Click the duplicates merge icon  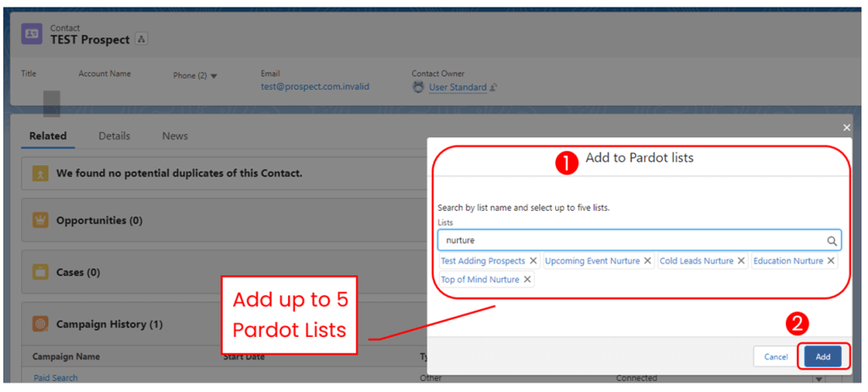pyautogui.click(x=41, y=173)
